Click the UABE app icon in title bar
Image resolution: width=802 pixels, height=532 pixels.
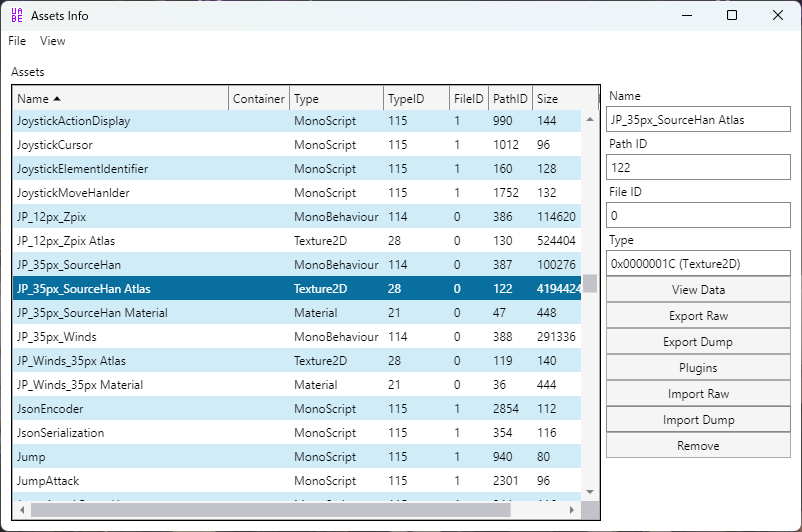[x=17, y=15]
